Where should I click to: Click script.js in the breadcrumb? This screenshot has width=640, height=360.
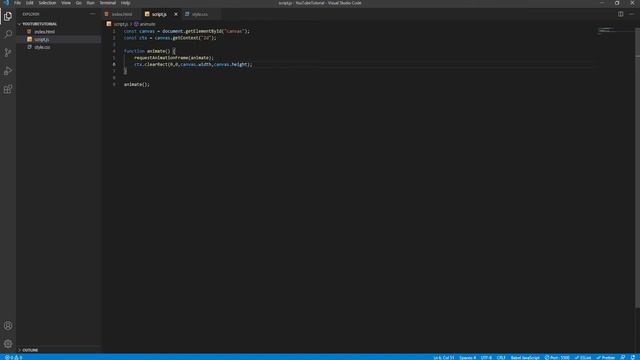click(121, 24)
